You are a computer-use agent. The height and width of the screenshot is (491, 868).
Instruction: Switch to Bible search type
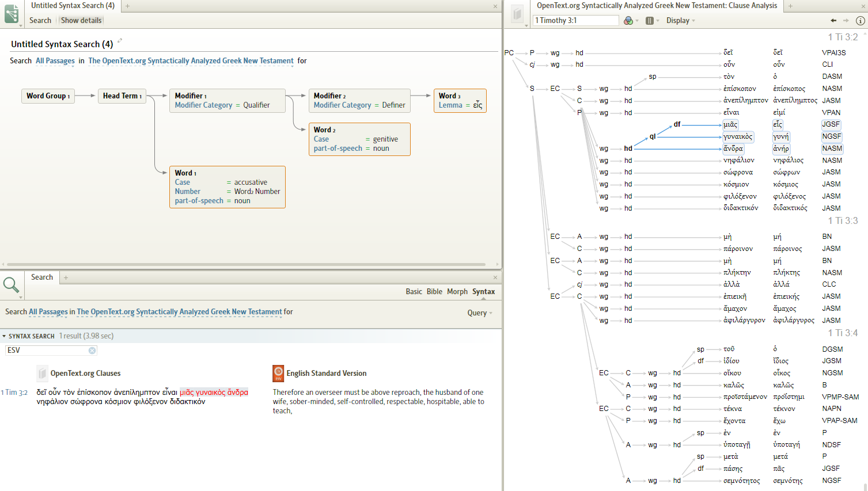click(434, 292)
